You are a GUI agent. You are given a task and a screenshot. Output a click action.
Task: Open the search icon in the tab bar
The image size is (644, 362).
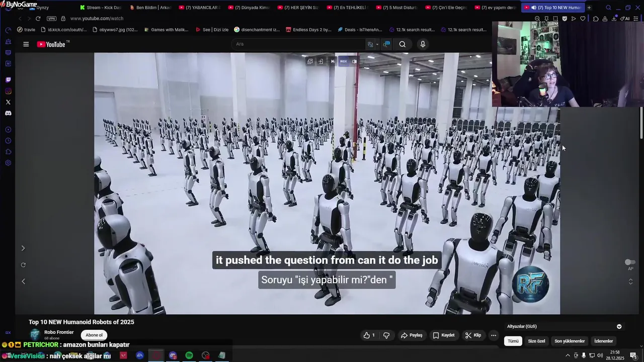pyautogui.click(x=608, y=8)
